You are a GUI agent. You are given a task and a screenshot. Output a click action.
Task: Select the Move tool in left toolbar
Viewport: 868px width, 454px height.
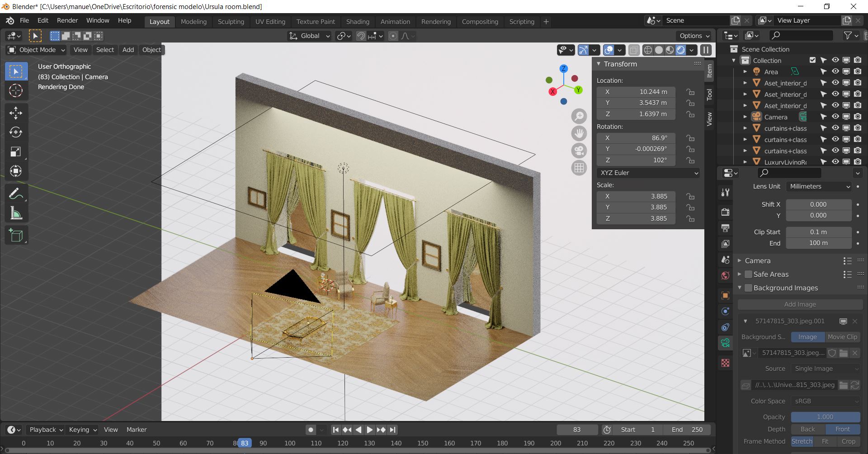pyautogui.click(x=16, y=113)
